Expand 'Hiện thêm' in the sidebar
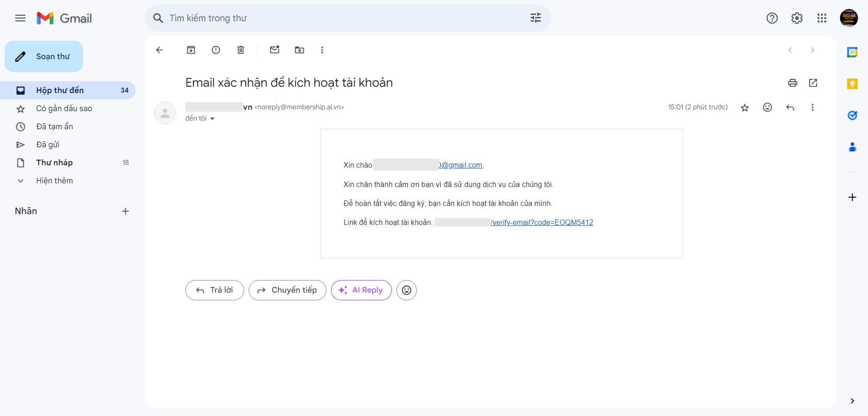The height and width of the screenshot is (416, 868). pyautogui.click(x=54, y=181)
